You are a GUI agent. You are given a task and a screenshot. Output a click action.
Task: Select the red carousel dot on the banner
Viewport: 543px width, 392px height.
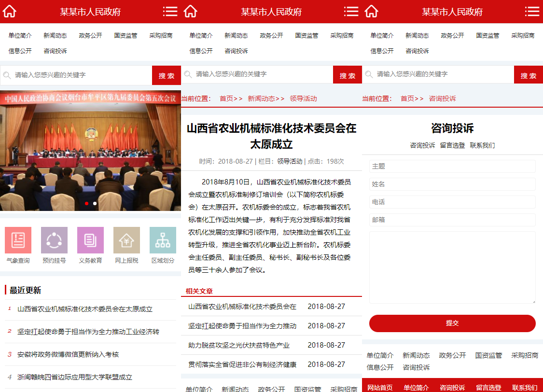point(86,203)
